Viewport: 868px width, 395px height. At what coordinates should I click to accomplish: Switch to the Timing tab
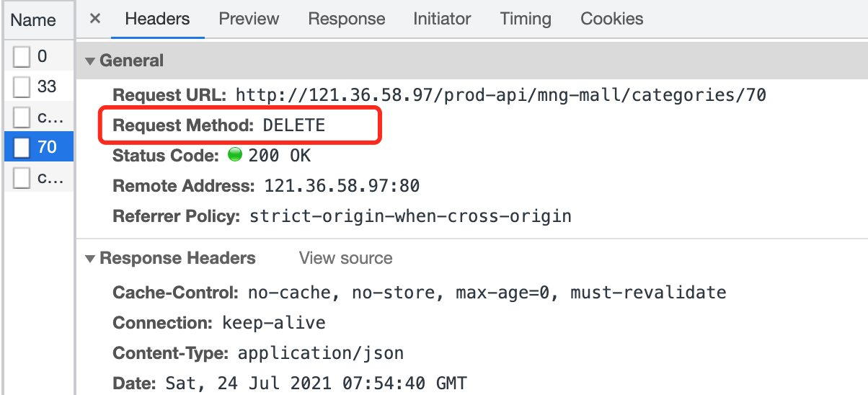pyautogui.click(x=525, y=19)
